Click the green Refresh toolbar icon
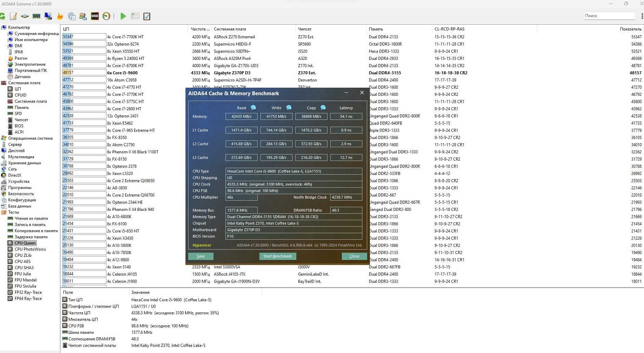This screenshot has width=644, height=353. click(2, 16)
